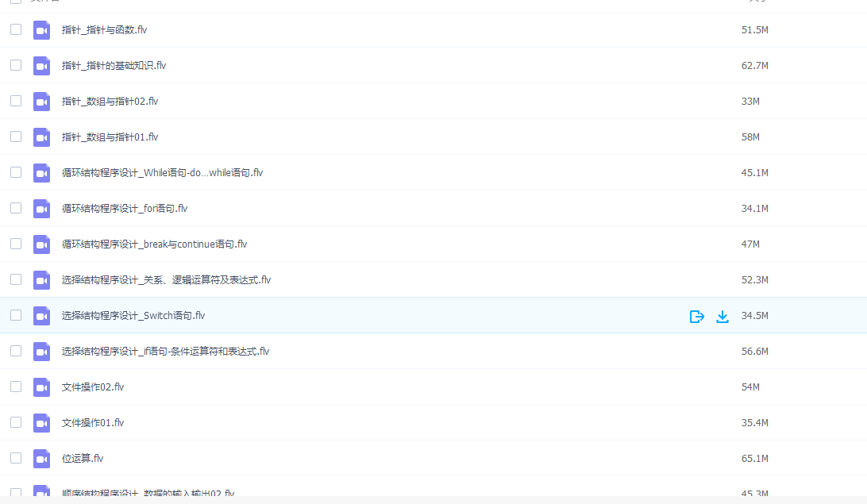Open 循环结构程序设计_While语句-do...while语句.flv
Image resolution: width=867 pixels, height=504 pixels.
[x=162, y=173]
